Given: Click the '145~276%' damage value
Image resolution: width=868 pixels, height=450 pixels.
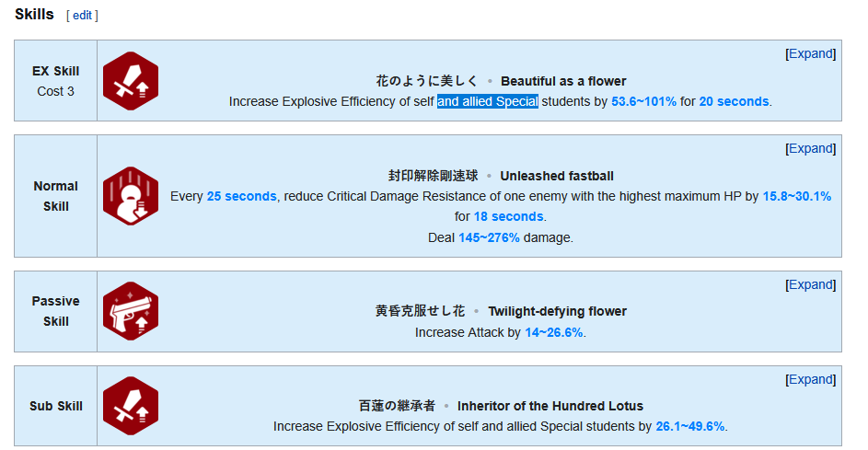Looking at the screenshot, I should click(490, 237).
